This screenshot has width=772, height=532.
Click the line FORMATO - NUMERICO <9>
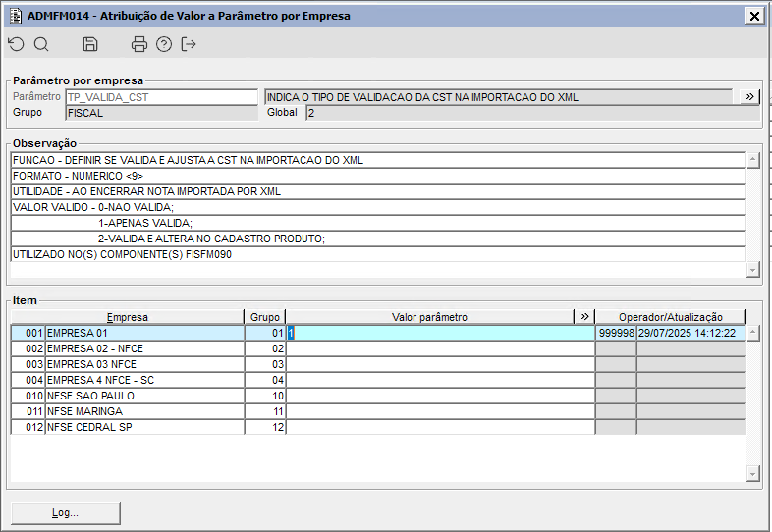(378, 176)
